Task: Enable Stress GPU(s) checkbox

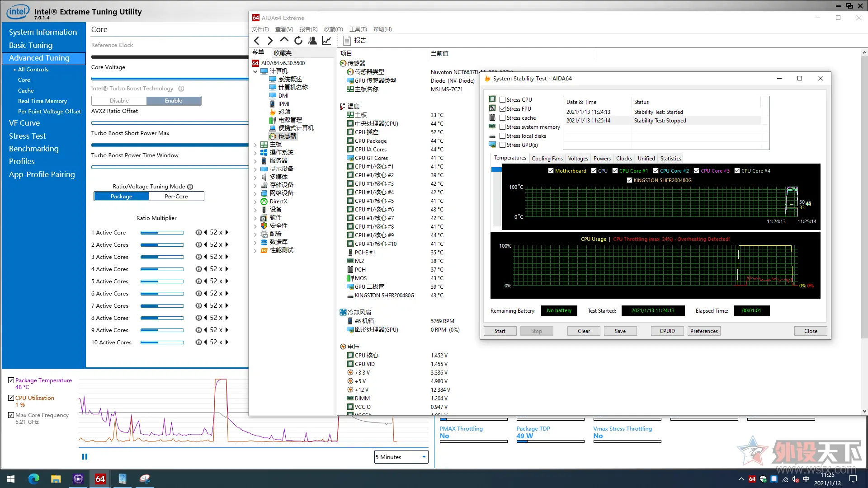Action: [502, 145]
